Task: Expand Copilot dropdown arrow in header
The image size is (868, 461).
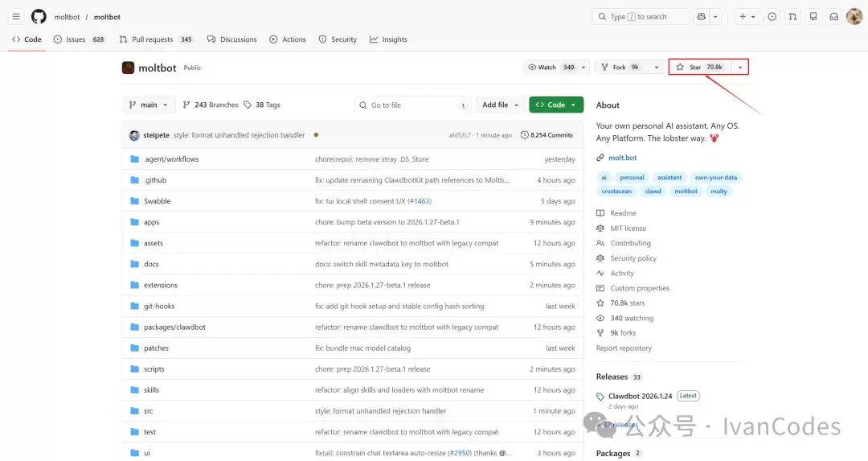Action: click(715, 17)
